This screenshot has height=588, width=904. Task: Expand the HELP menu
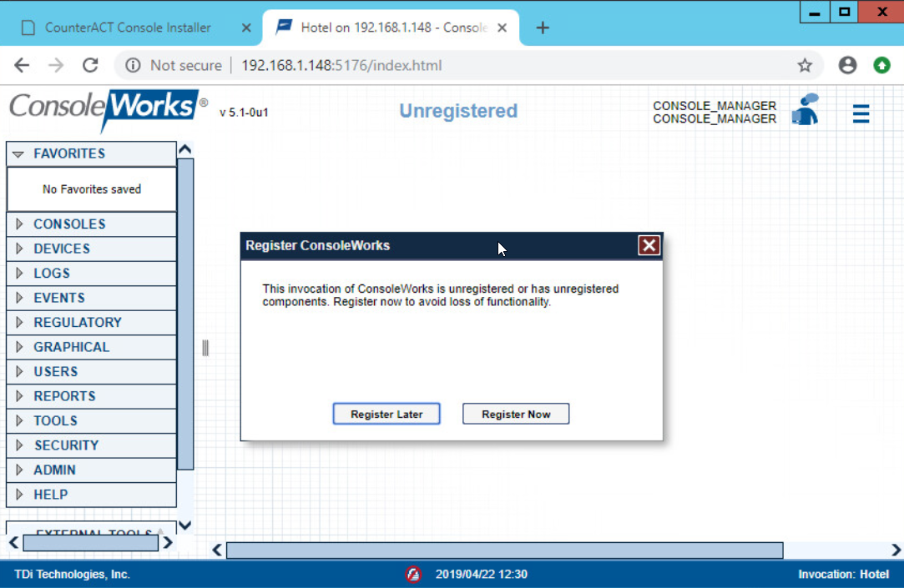[91, 495]
